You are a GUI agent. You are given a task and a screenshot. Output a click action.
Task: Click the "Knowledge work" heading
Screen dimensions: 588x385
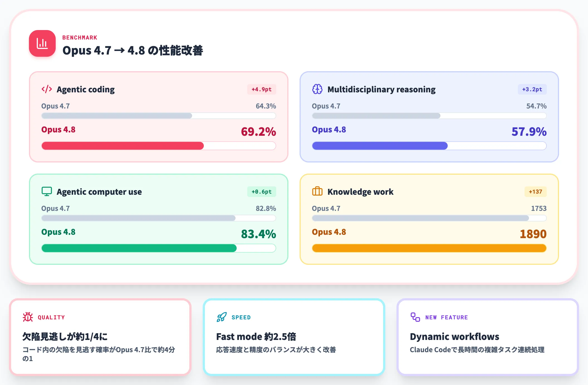(361, 192)
